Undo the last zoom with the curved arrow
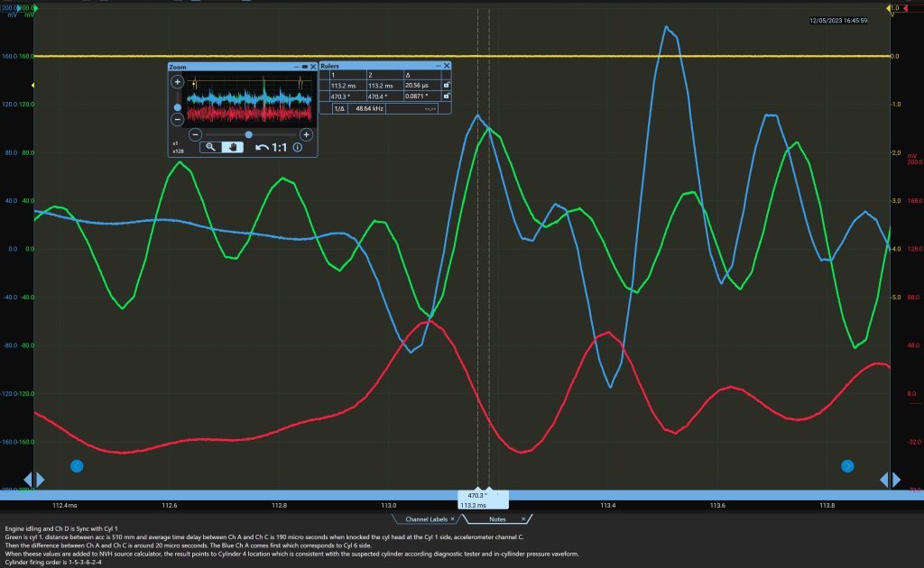The height and width of the screenshot is (568, 924). (262, 147)
